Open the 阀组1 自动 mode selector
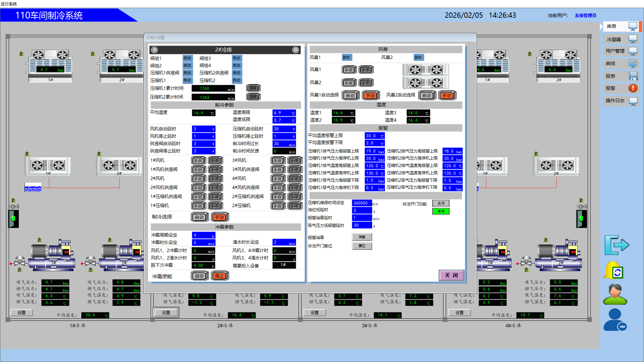The width and height of the screenshot is (644, 362). [x=187, y=58]
